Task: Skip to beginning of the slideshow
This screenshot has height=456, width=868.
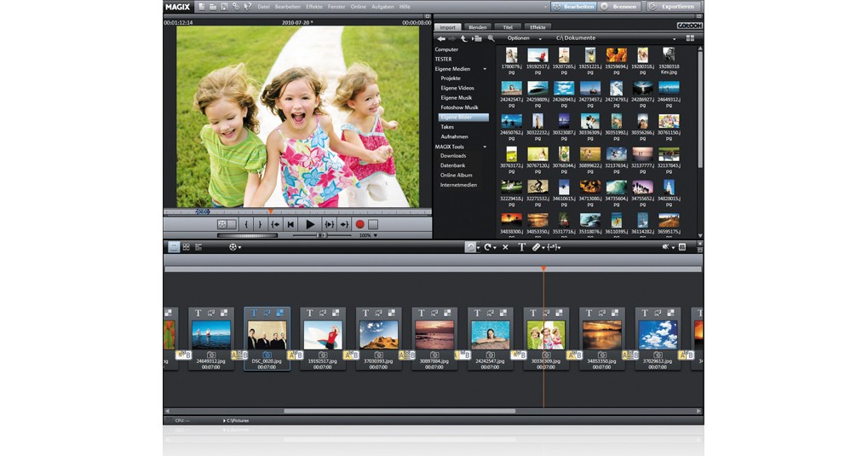Action: 290,224
